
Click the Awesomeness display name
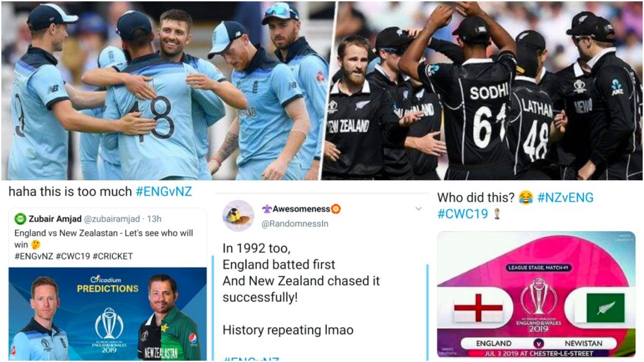pos(301,209)
